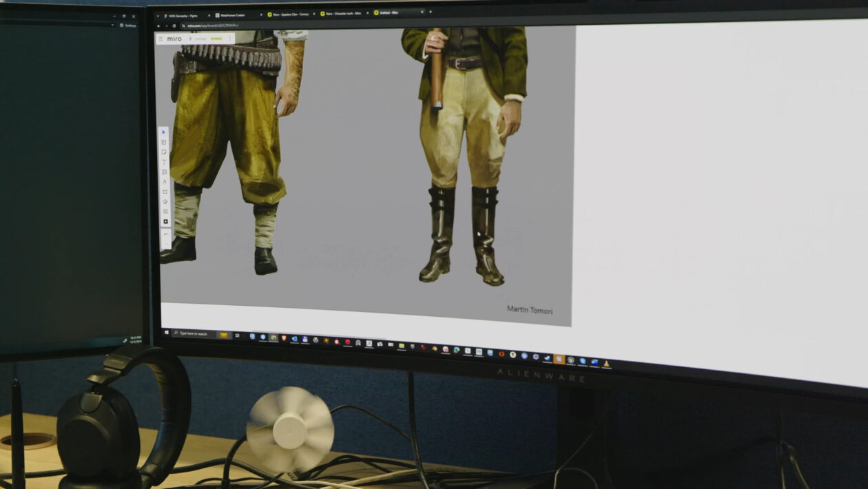This screenshot has width=868, height=489.
Task: Open more apps plus button
Action: pos(165,221)
